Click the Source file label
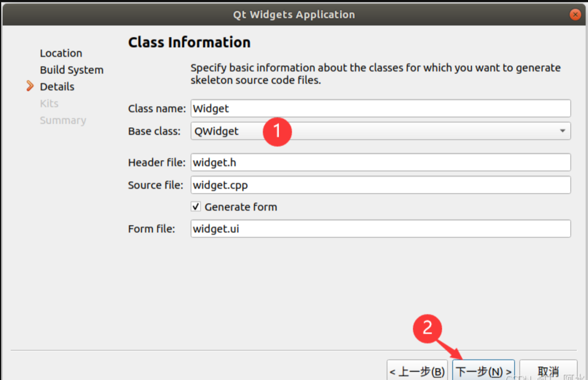Image resolution: width=588 pixels, height=380 pixels. pyautogui.click(x=156, y=185)
